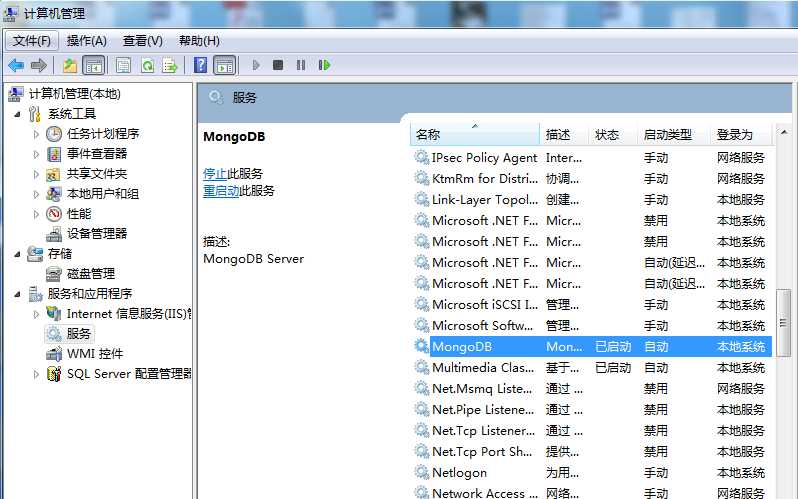
Task: Toggle the Show/Hide action pane icon
Action: [224, 65]
